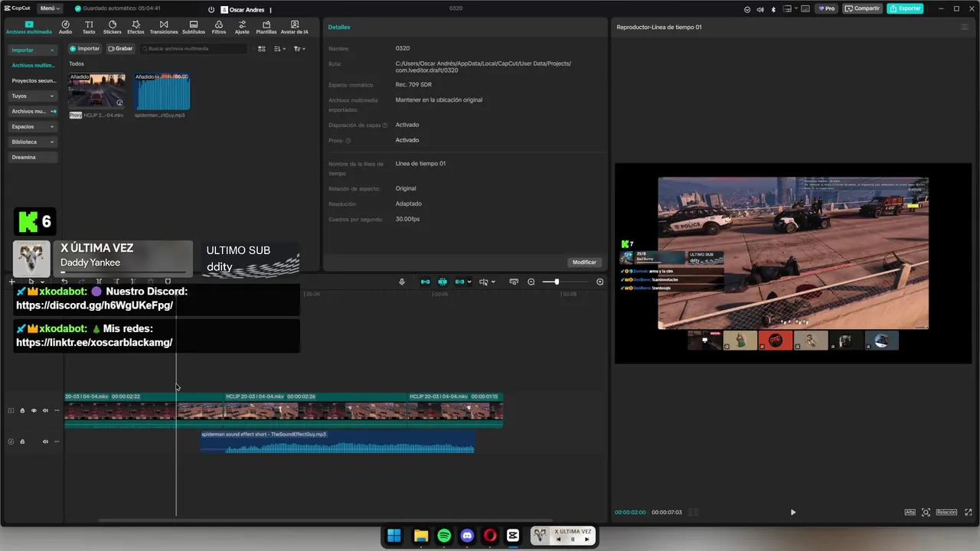The height and width of the screenshot is (551, 980).
Task: Click the Bluetooth icon in the title bar
Action: tap(773, 8)
